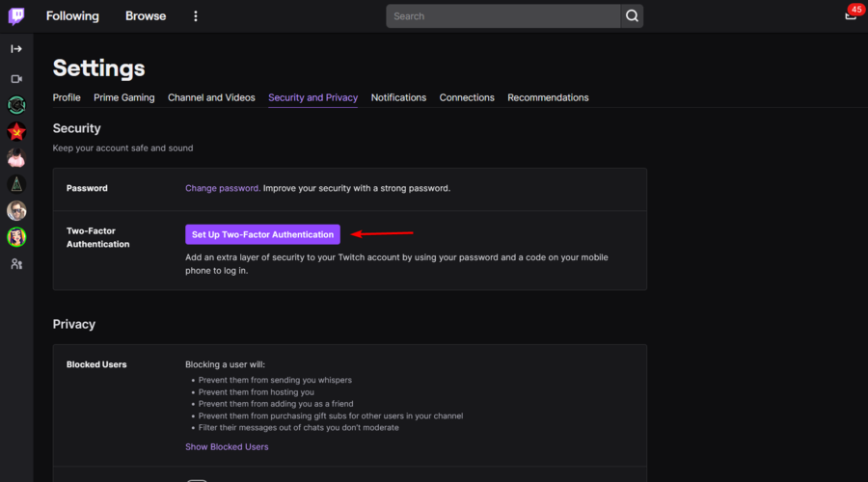Click the Password row label
This screenshot has height=482, width=868.
click(x=87, y=188)
